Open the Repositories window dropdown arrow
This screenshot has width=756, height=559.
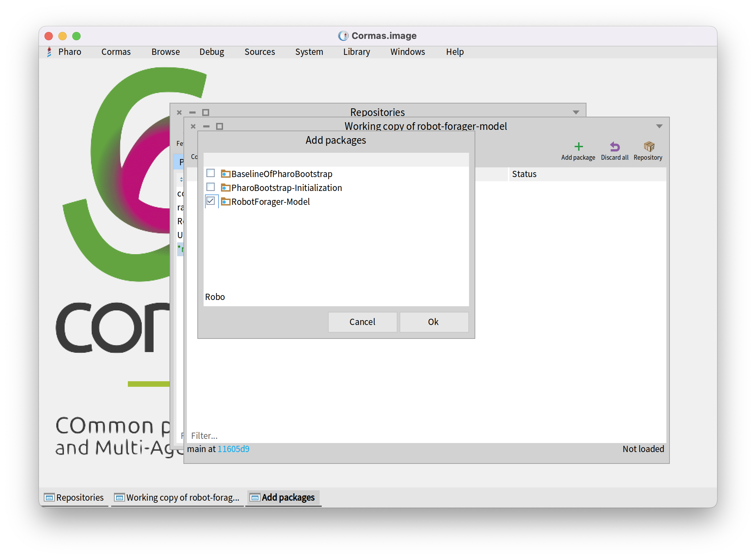(x=576, y=112)
